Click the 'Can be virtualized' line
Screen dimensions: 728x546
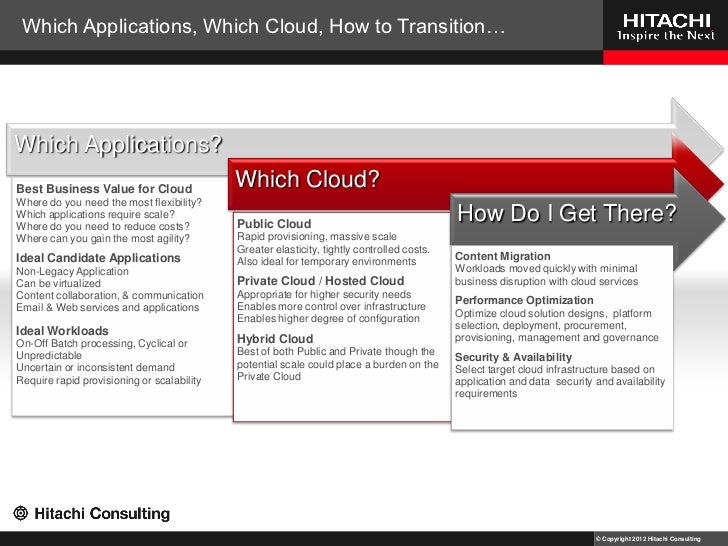tap(58, 283)
